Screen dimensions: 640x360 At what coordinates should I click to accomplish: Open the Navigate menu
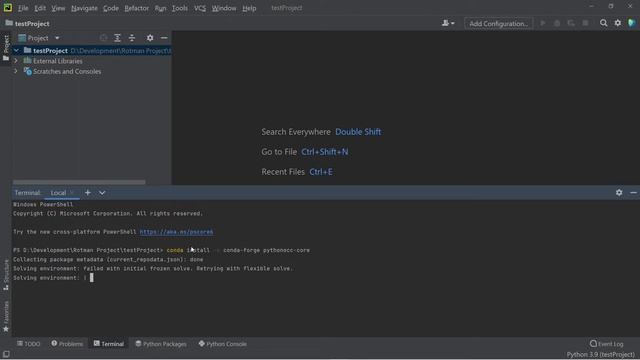pos(84,8)
